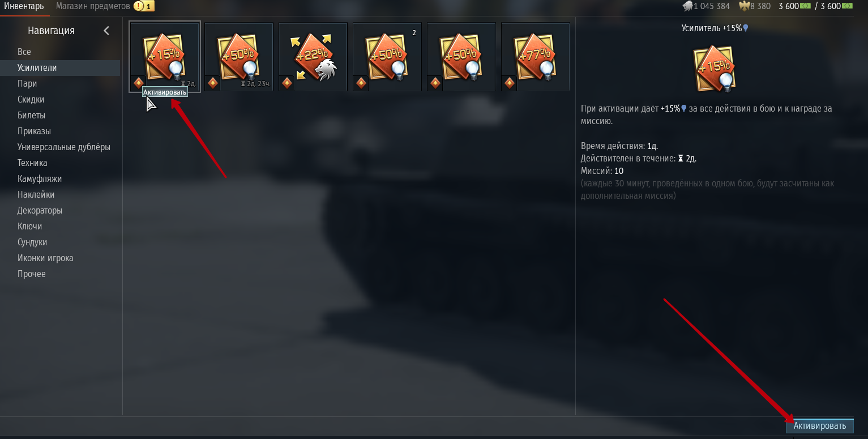
Task: Select the +15% research booster item
Action: pyautogui.click(x=165, y=56)
